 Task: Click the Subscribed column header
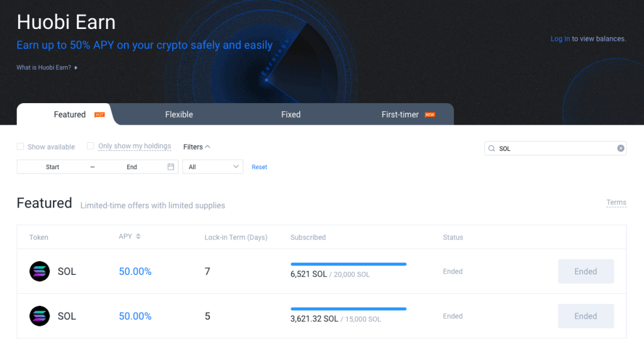point(308,237)
